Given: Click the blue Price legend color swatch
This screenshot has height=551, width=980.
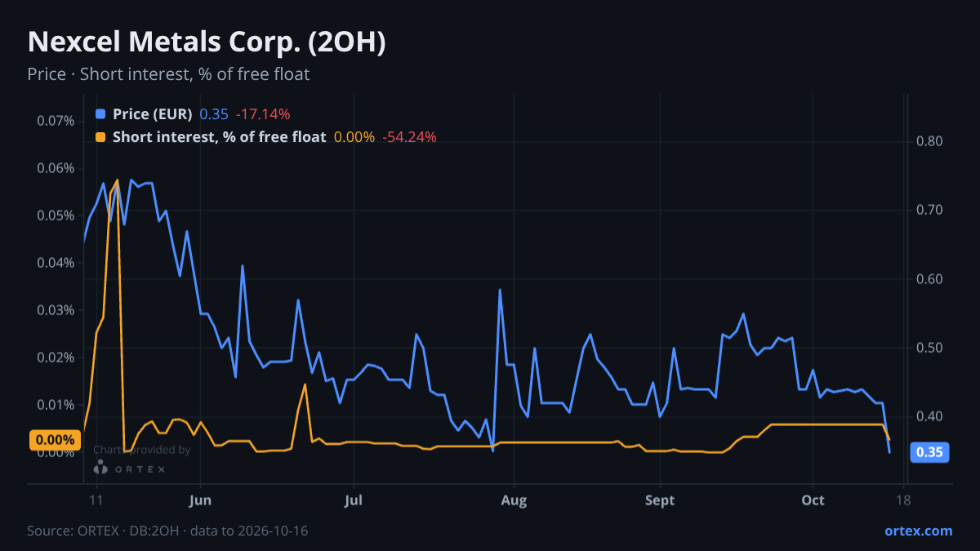Looking at the screenshot, I should (x=100, y=114).
